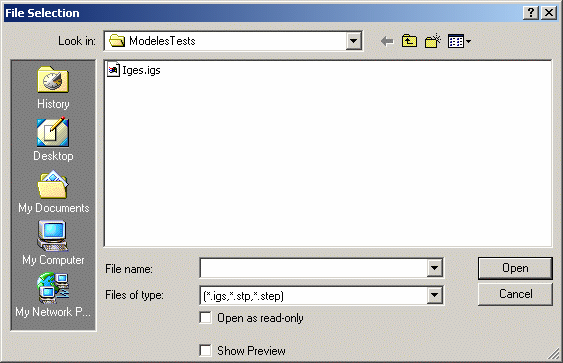
Task: Go up one folder level
Action: click(409, 41)
